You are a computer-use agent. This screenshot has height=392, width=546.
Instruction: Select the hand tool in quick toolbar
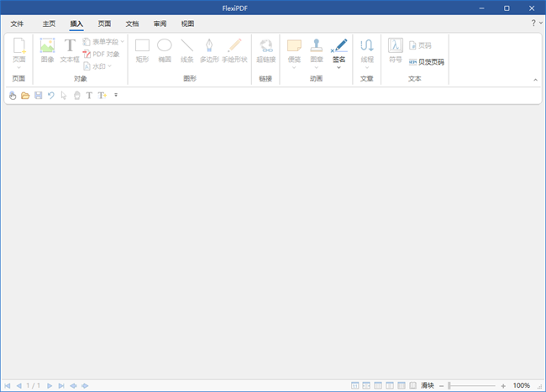13,96
